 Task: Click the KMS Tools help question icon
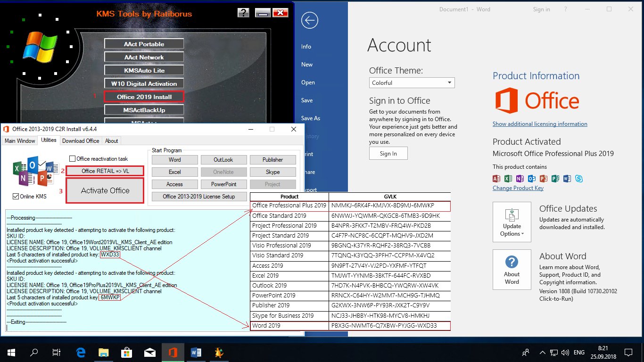[x=243, y=13]
